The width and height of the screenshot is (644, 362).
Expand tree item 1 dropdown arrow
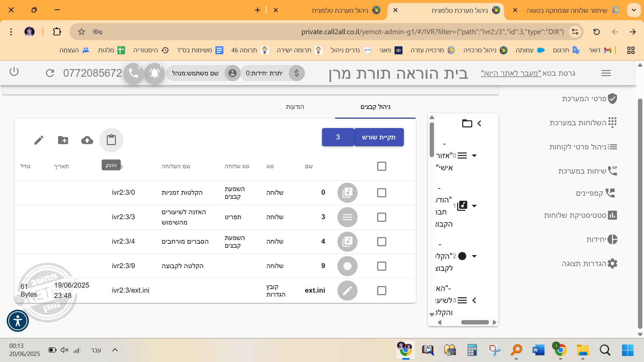click(x=474, y=206)
